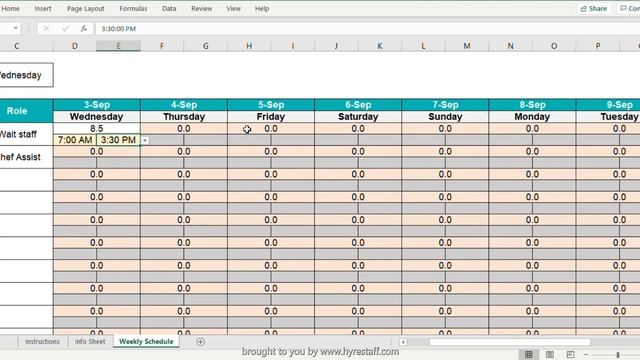This screenshot has width=640, height=360.
Task: Open the Data ribbon tab
Action: [x=169, y=9]
